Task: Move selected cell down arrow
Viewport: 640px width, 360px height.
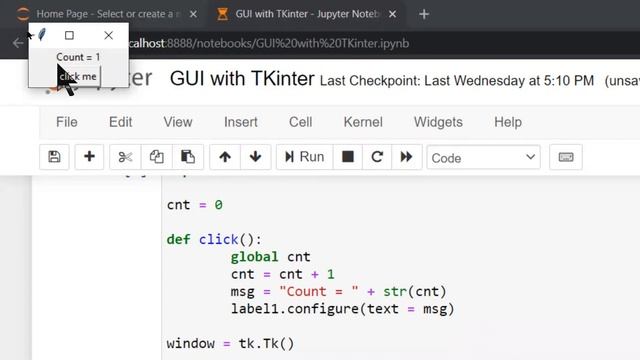Action: (256, 157)
